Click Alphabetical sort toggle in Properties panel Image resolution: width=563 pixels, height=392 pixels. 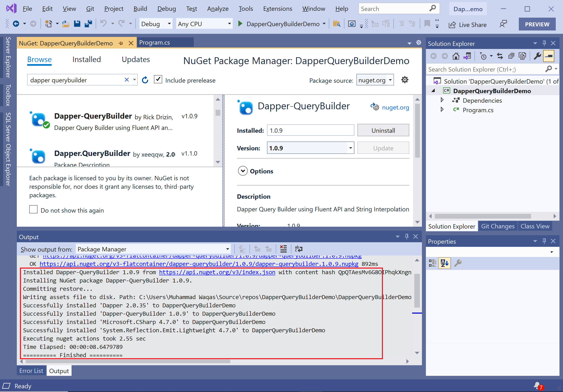point(444,263)
